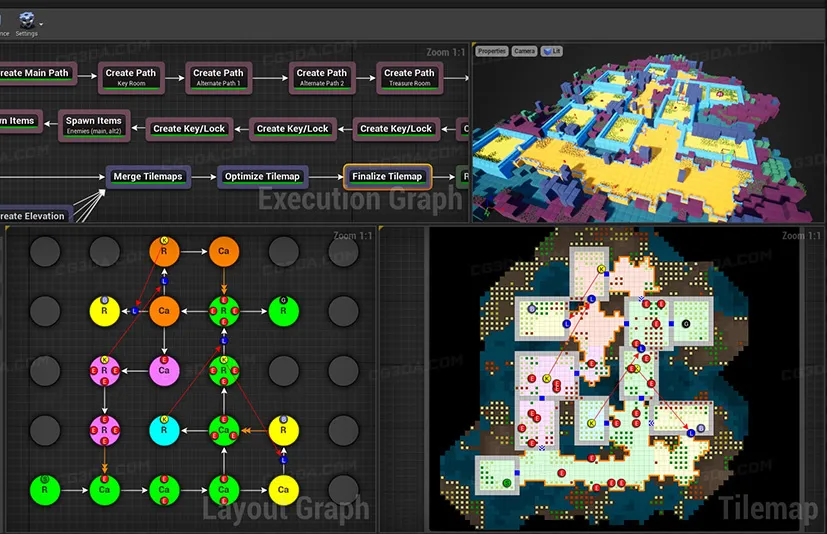The image size is (827, 534).
Task: Click the S marker on bottom-row green R node
Action: click(45, 480)
